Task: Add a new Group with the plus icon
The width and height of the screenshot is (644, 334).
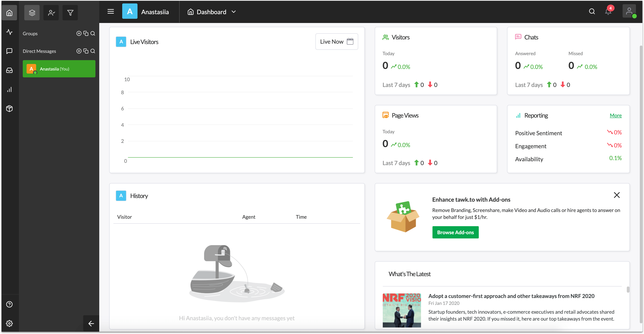Action: click(79, 33)
